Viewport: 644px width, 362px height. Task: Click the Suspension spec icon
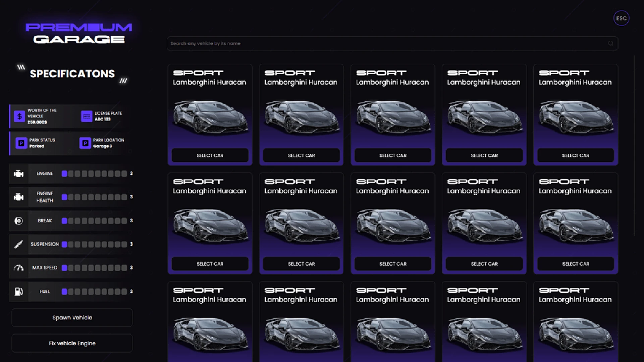[19, 244]
